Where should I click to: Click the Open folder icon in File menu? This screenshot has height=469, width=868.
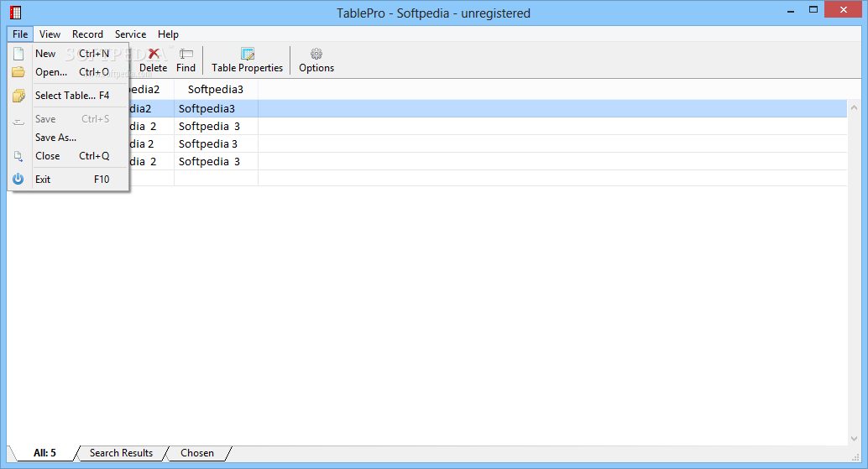[x=18, y=72]
